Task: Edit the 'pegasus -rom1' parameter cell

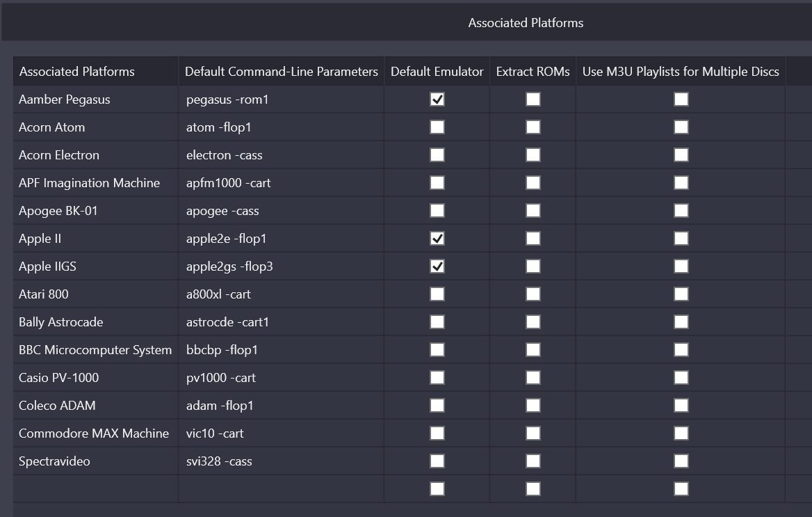Action: (281, 100)
